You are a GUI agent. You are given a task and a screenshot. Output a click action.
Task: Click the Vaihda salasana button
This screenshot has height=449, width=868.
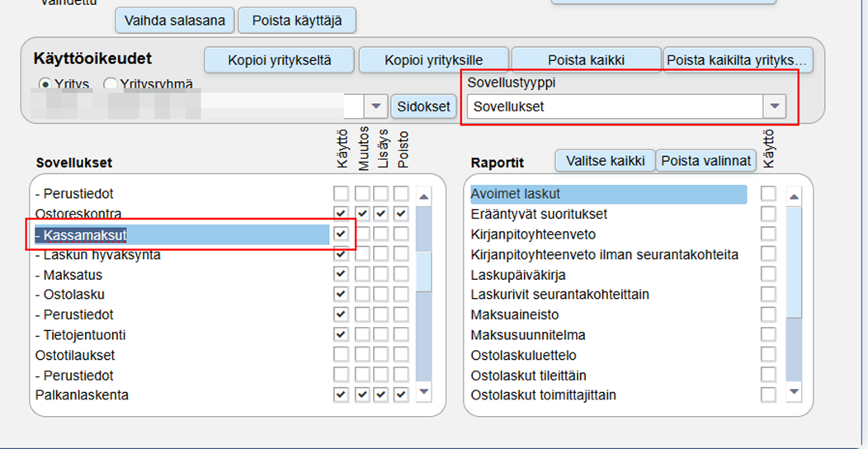pos(175,21)
